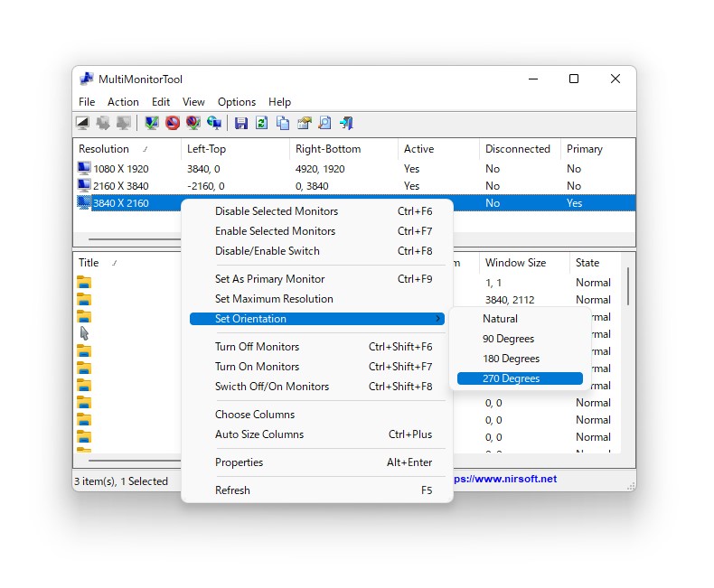The width and height of the screenshot is (714, 588).
Task: Sort by the Window Size column header
Action: 524,263
